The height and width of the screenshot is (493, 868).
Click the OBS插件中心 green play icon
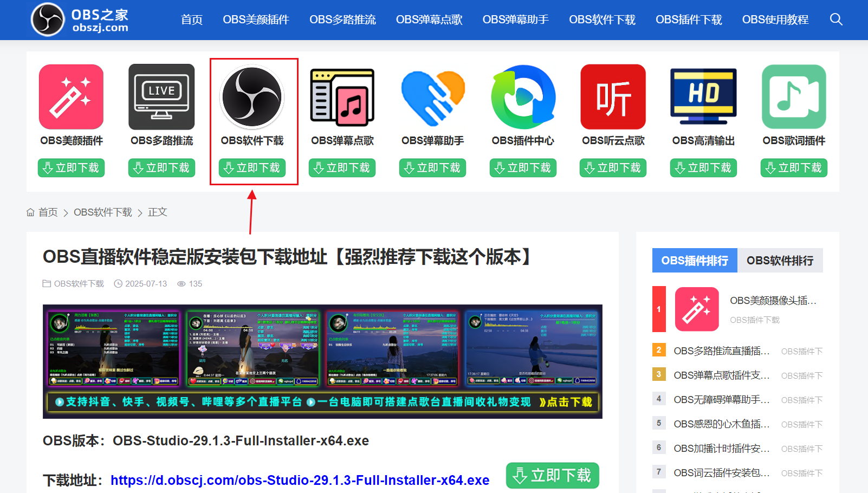pos(523,97)
